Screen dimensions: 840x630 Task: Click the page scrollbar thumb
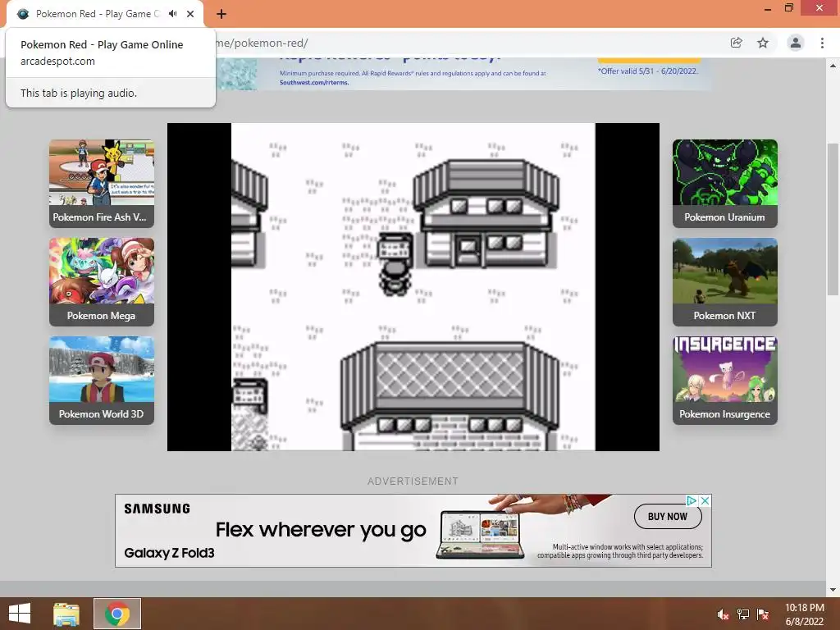833,218
